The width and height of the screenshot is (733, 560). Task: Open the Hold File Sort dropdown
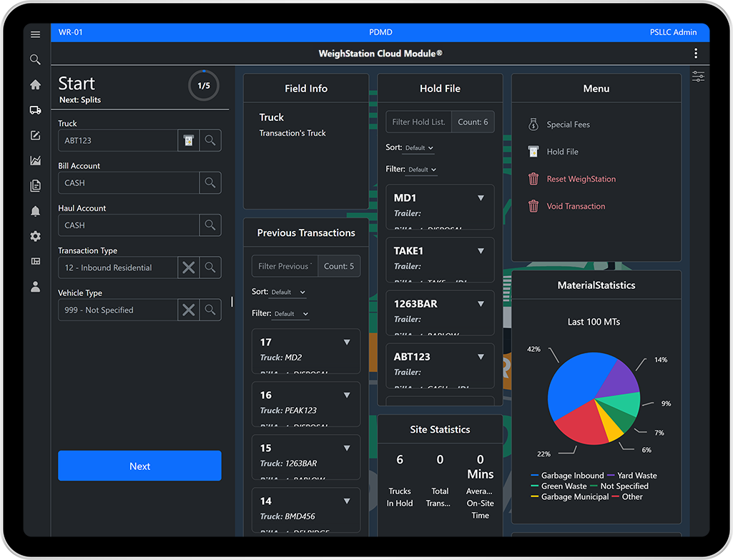pyautogui.click(x=419, y=148)
